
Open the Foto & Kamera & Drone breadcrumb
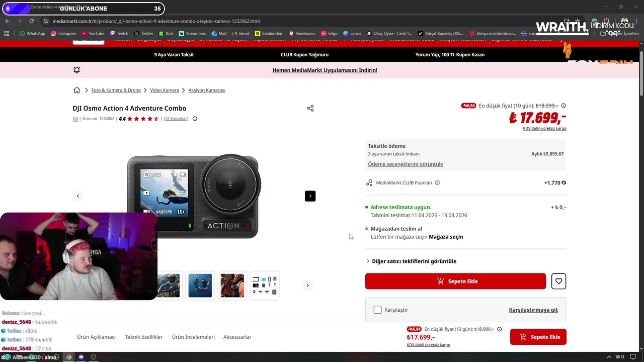pyautogui.click(x=116, y=90)
